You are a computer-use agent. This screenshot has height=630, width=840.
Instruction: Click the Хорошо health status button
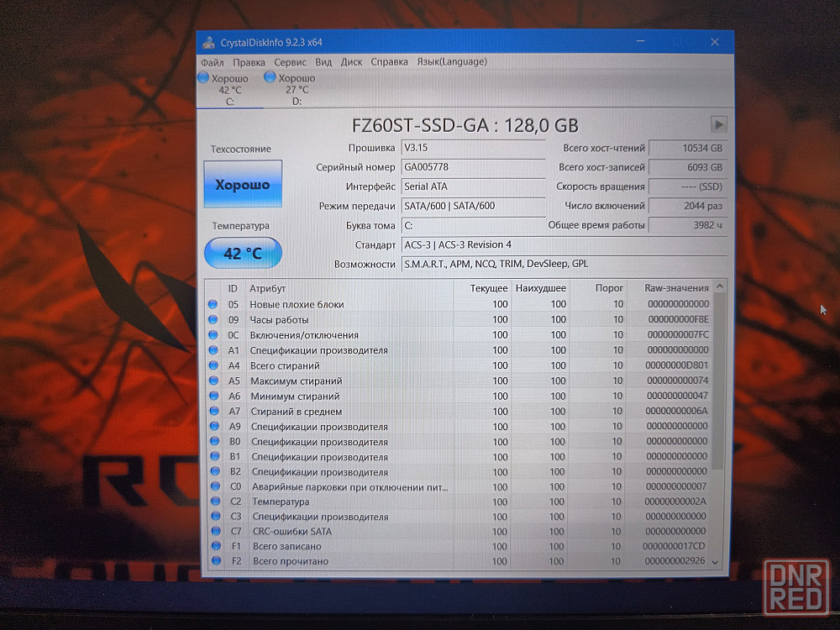[243, 184]
